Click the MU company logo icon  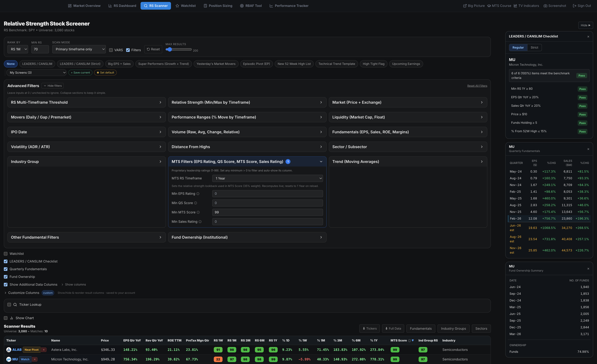click(9, 359)
